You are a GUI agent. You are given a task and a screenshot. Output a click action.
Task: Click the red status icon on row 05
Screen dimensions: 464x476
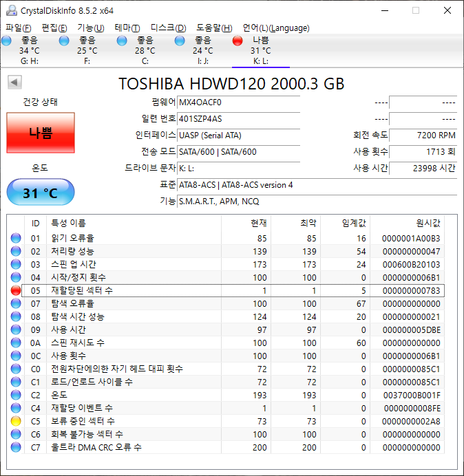pyautogui.click(x=16, y=290)
